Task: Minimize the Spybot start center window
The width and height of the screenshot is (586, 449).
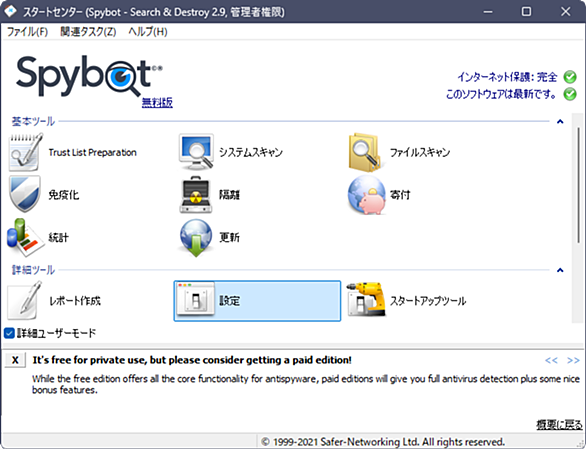Action: (x=488, y=12)
